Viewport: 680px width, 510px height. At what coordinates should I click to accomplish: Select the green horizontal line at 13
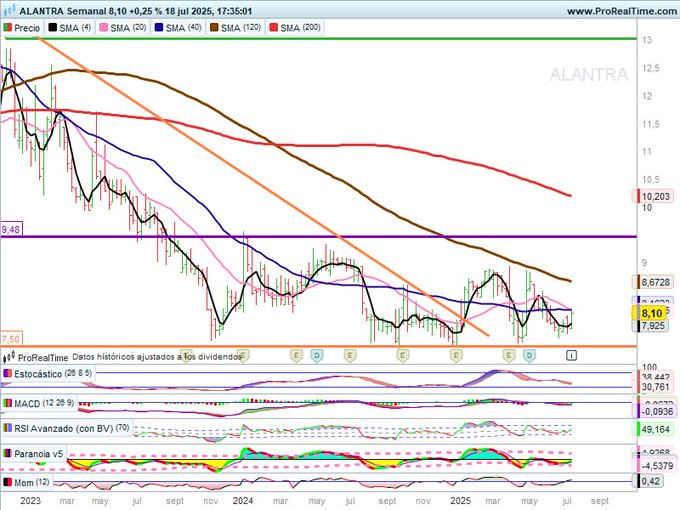tap(319, 39)
